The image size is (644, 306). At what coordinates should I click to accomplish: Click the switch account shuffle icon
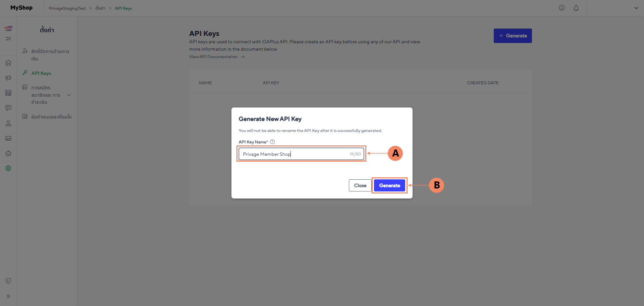coord(8,39)
